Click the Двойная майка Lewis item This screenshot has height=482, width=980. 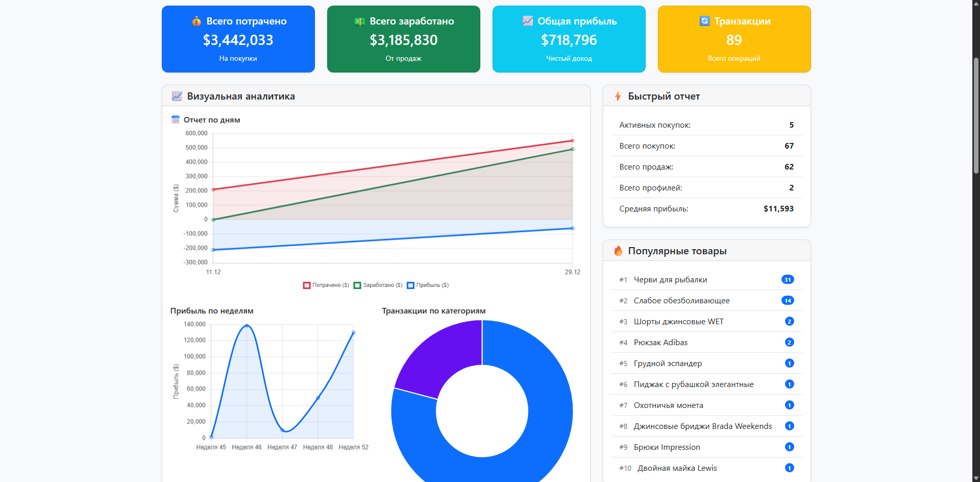[707, 468]
